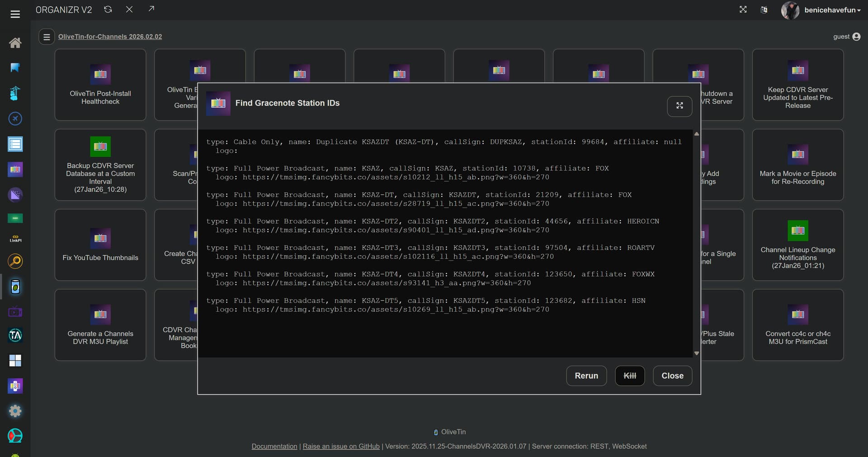
Task: Open Raise an issue on GitHub link
Action: [341, 446]
